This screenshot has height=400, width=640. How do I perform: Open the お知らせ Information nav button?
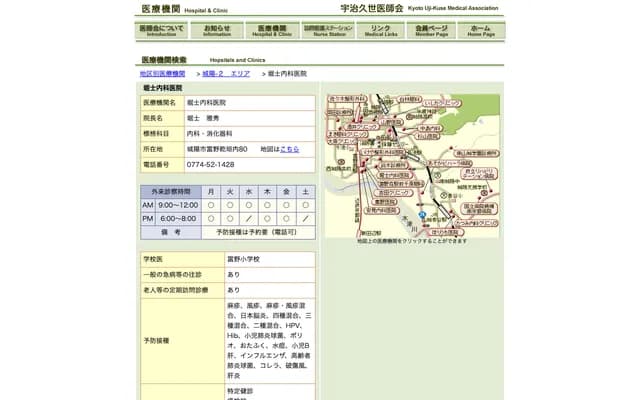point(217,31)
